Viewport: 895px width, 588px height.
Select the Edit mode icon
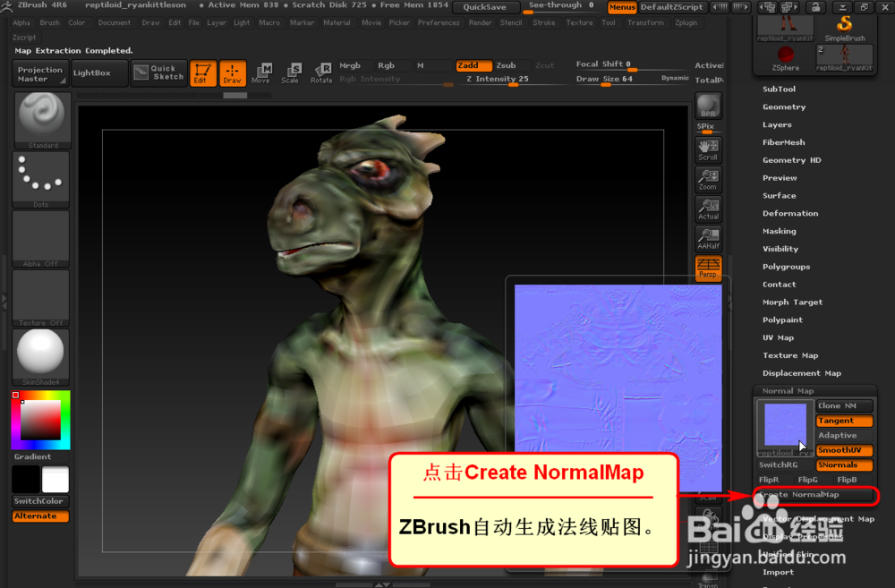(202, 73)
